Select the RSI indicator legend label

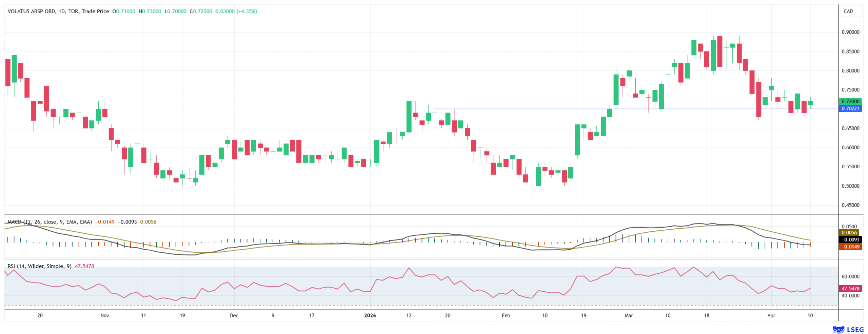pos(39,266)
